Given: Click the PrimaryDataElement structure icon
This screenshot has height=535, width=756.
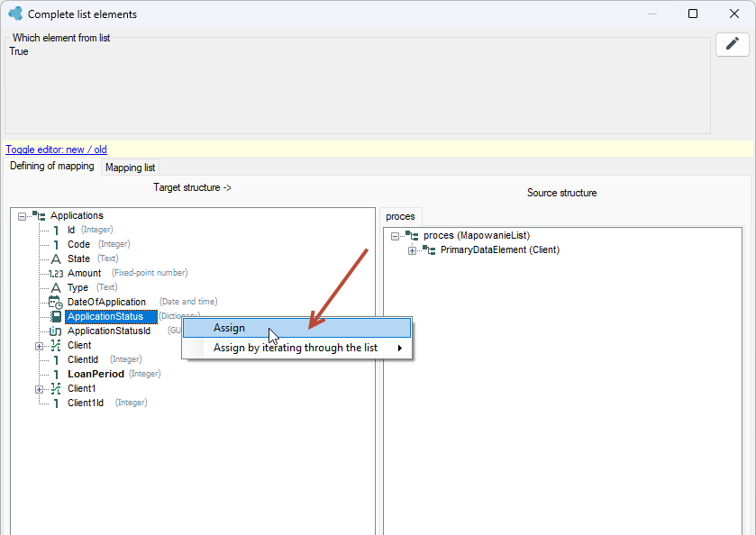Looking at the screenshot, I should [429, 249].
